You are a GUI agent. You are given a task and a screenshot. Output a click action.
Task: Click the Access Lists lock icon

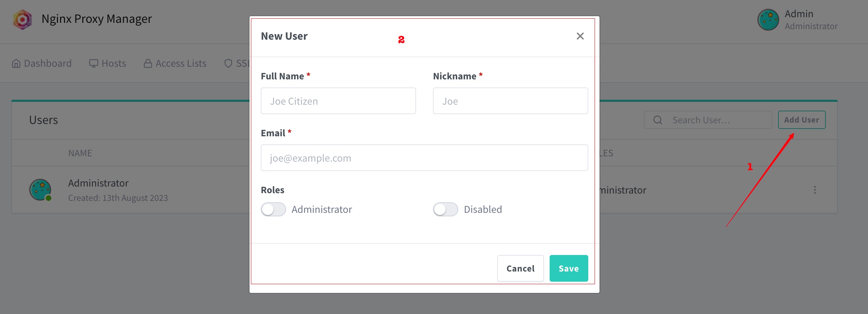point(148,64)
